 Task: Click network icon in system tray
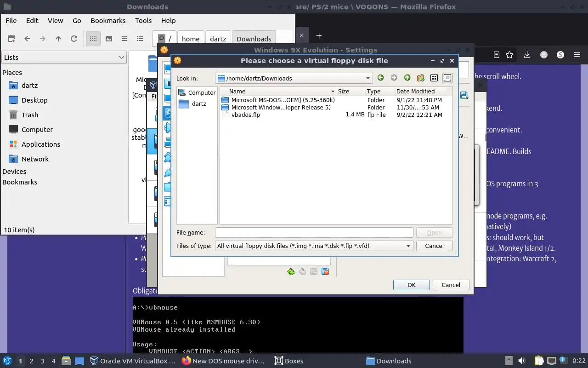[x=551, y=361]
